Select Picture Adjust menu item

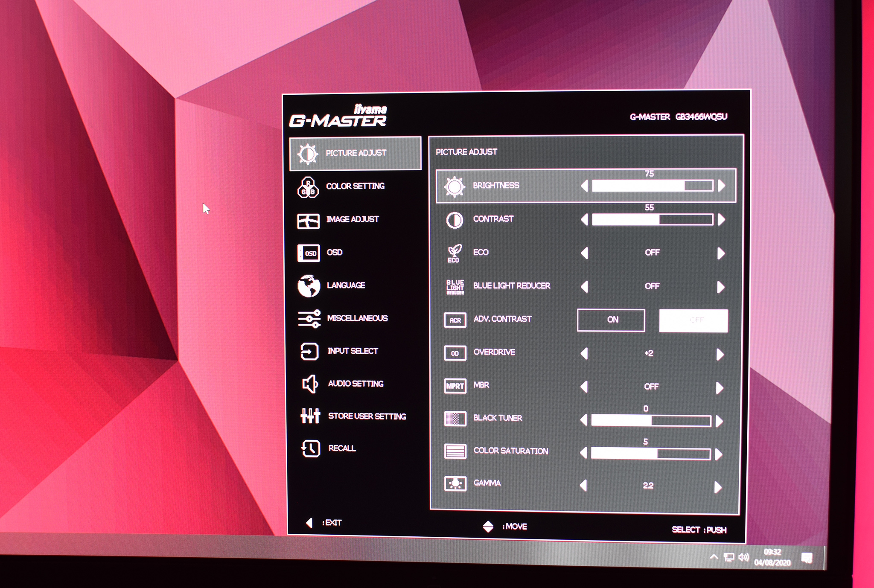355,154
